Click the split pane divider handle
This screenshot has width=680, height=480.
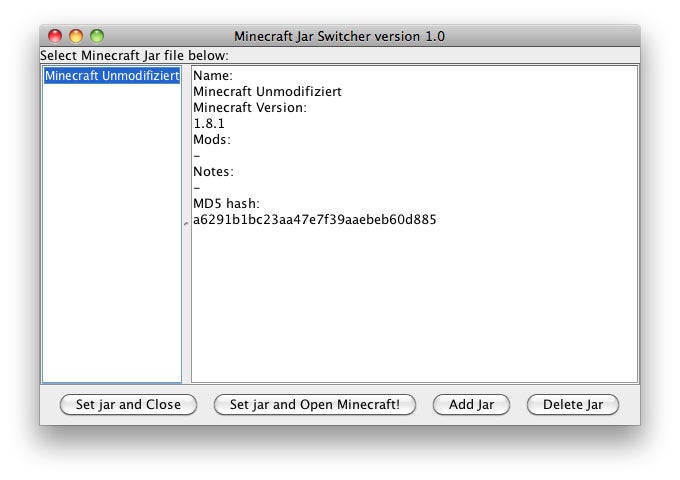(186, 224)
